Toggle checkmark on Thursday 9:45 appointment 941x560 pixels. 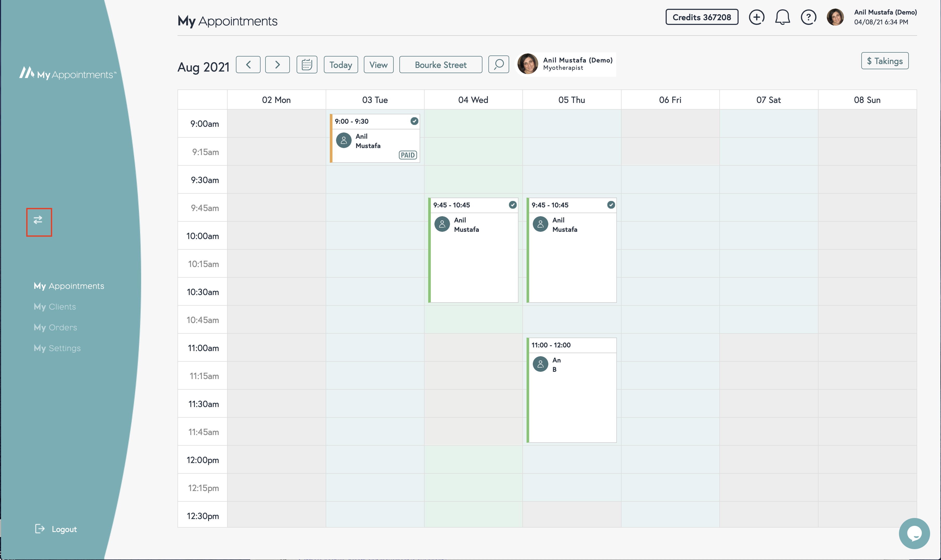pos(611,205)
